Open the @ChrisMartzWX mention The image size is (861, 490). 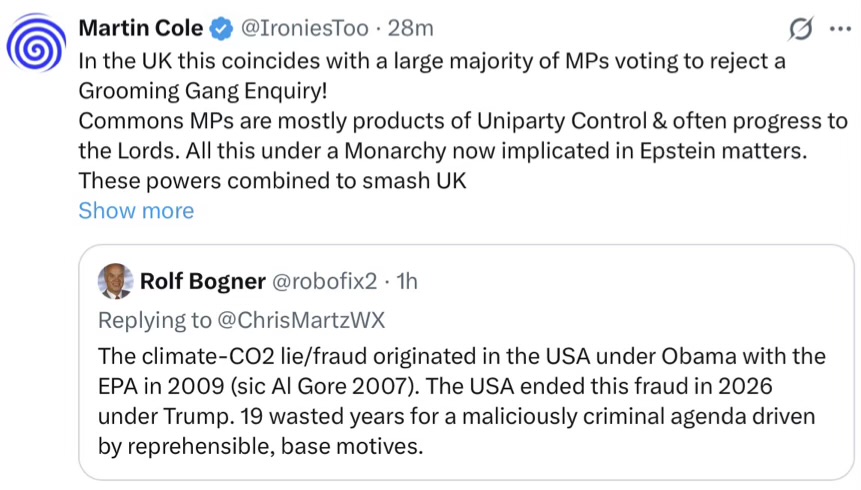pos(298,320)
